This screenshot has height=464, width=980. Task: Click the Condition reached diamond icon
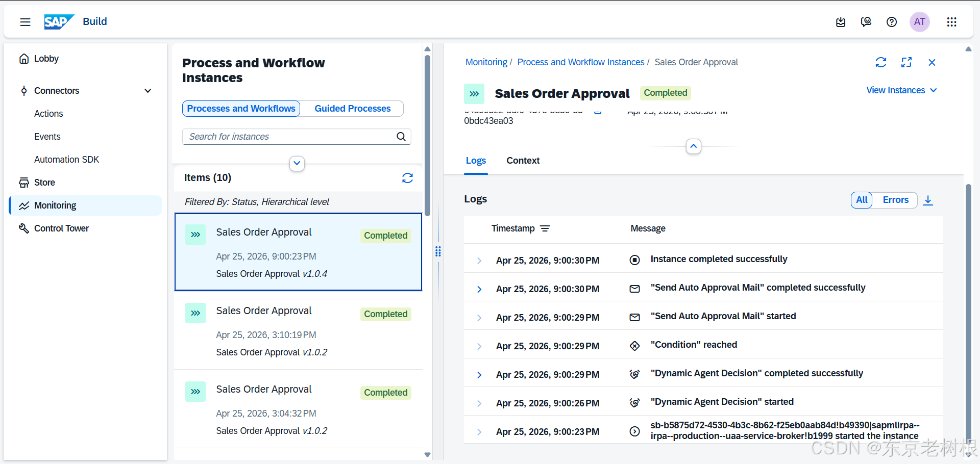coord(634,346)
